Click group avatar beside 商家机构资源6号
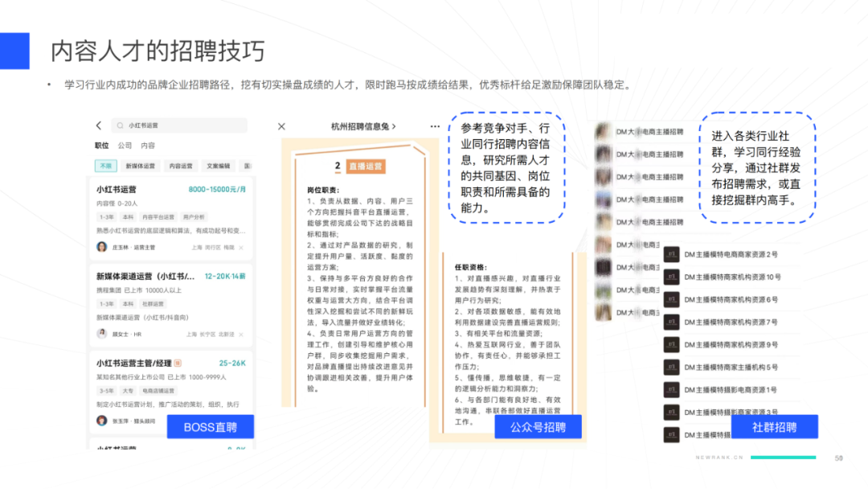The height and width of the screenshot is (489, 868). point(671,300)
